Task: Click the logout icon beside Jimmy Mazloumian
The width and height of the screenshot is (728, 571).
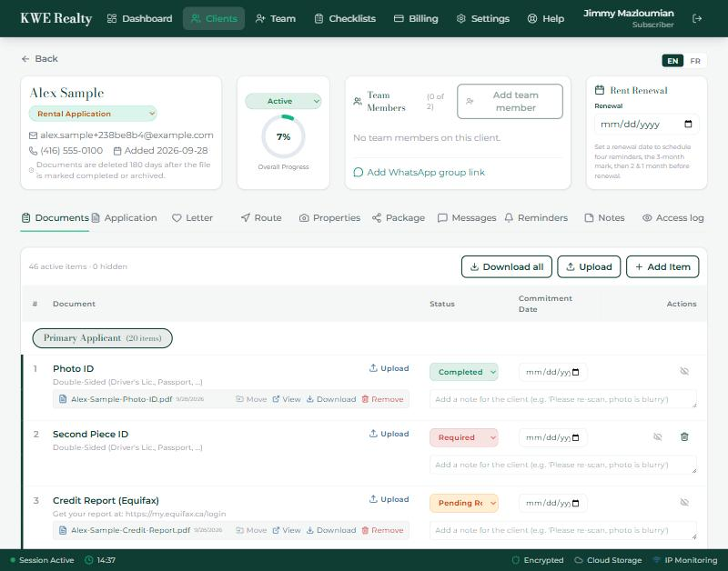Action: pyautogui.click(x=697, y=18)
